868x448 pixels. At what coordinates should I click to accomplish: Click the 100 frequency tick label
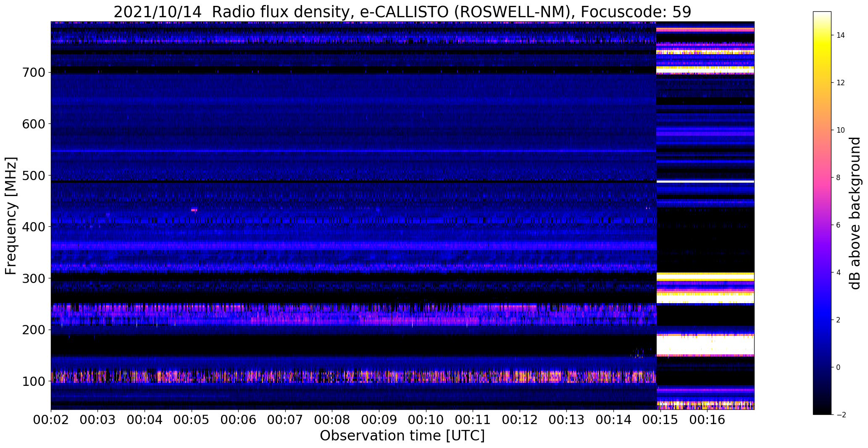pos(33,381)
